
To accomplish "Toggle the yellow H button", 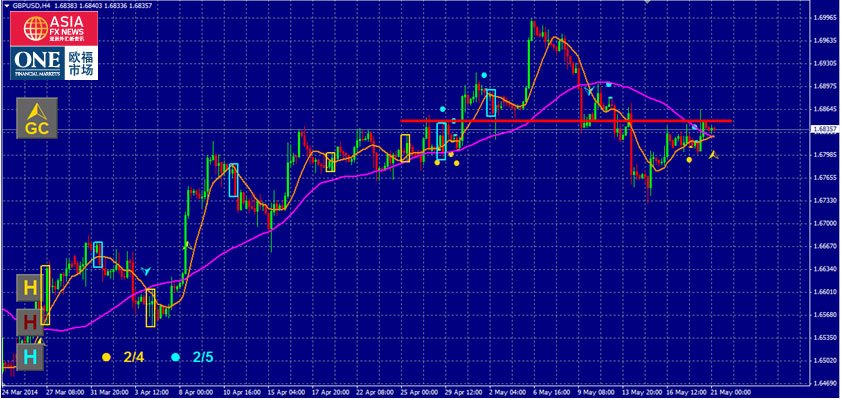I will pyautogui.click(x=31, y=288).
